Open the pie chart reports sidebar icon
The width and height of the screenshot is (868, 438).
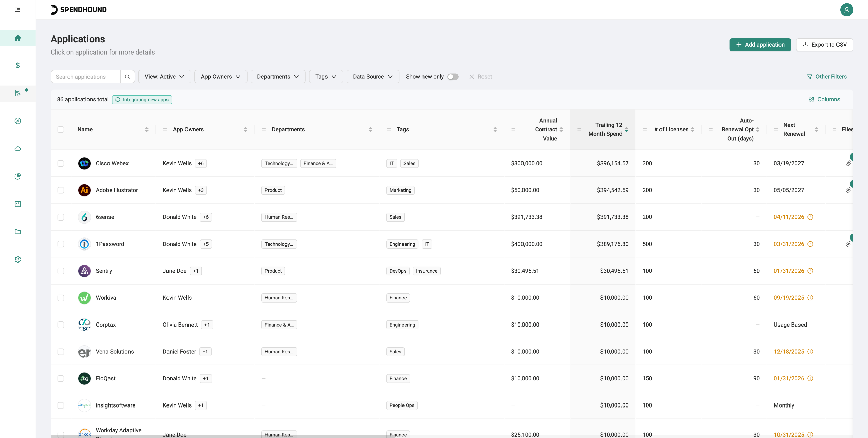pyautogui.click(x=18, y=176)
